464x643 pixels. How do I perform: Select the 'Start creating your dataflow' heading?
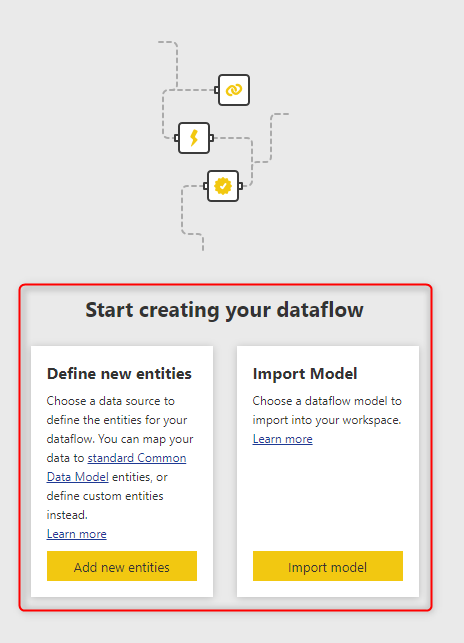pos(224,310)
